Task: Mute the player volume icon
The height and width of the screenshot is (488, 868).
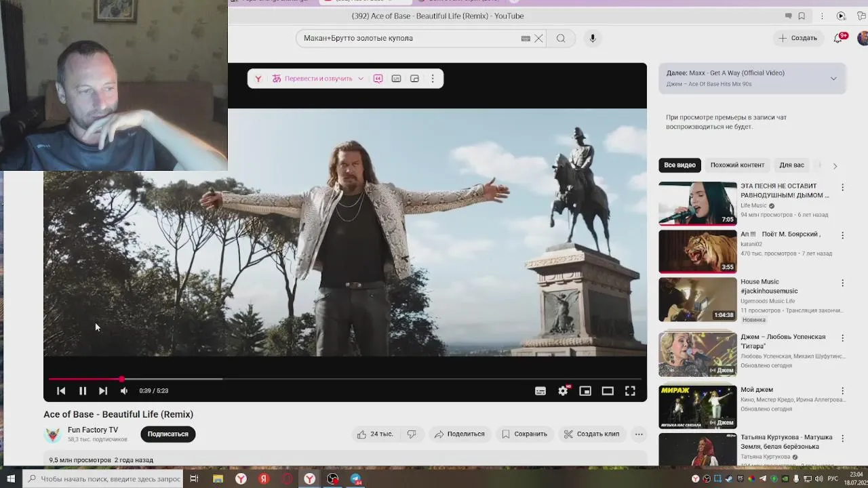Action: 124,391
